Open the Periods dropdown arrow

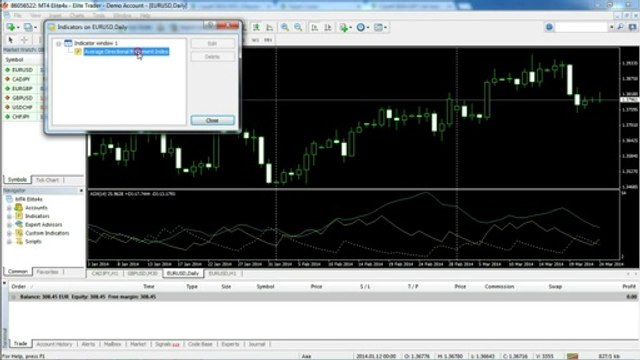[x=368, y=28]
